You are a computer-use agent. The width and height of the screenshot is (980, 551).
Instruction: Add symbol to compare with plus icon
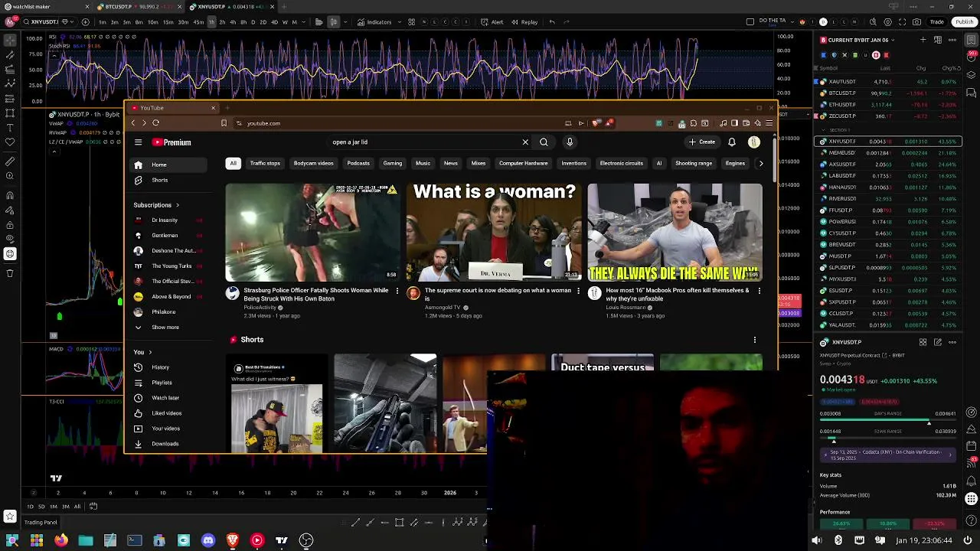tap(86, 22)
